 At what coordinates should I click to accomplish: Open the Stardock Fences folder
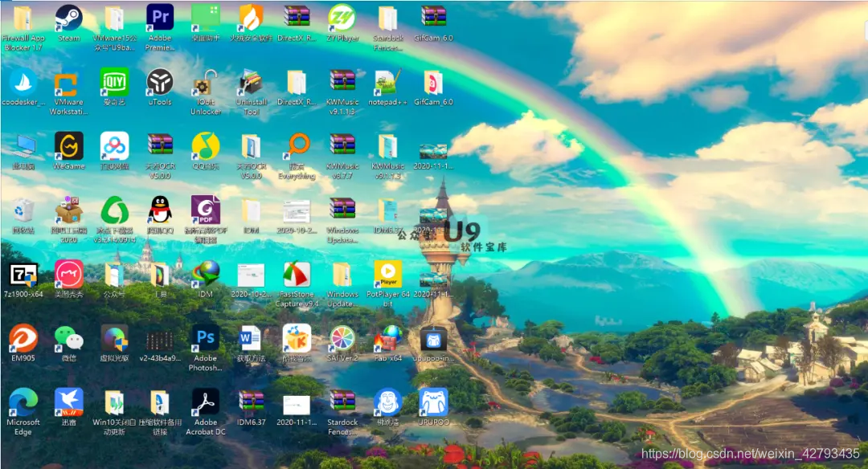[x=388, y=18]
